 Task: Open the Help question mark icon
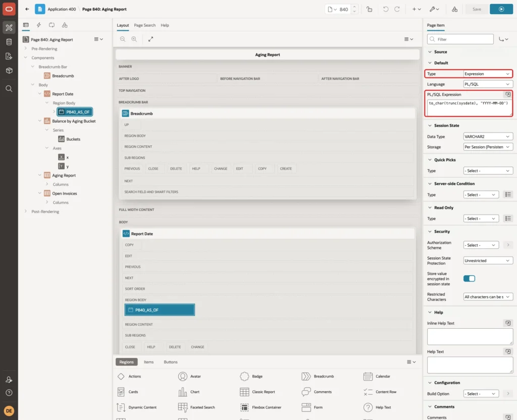9,393
